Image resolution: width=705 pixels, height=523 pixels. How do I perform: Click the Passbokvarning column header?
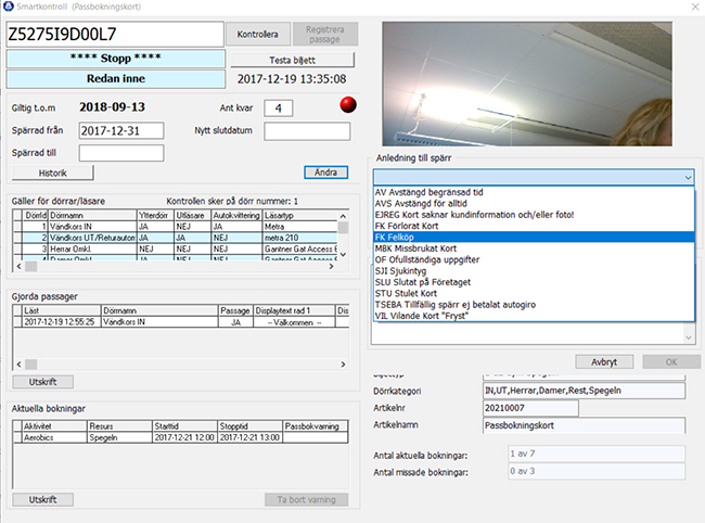(315, 426)
